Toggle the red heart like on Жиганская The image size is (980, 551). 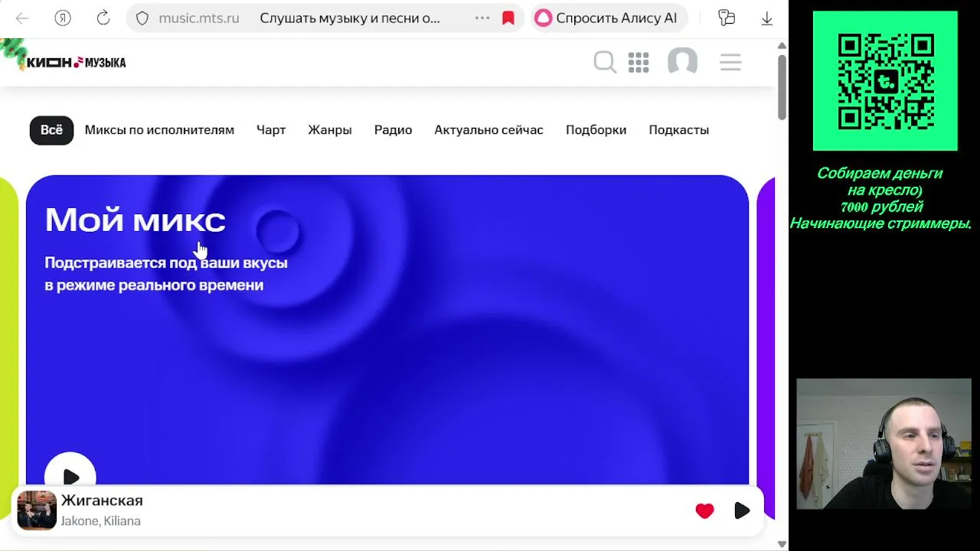click(704, 510)
